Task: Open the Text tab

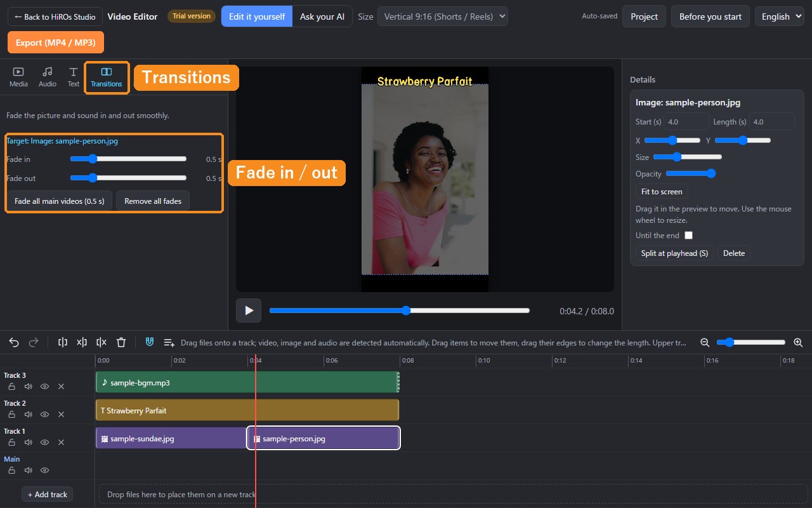Action: [x=74, y=77]
